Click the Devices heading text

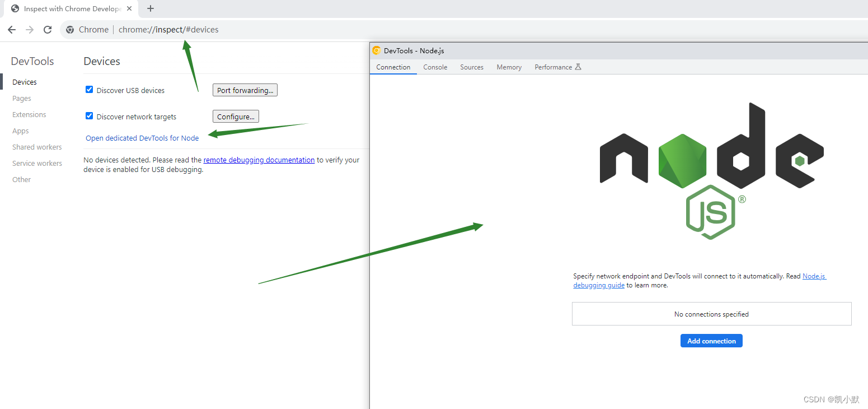click(x=102, y=61)
